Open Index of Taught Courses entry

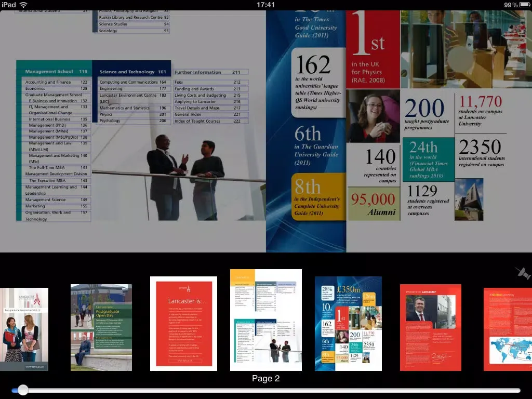click(211, 121)
